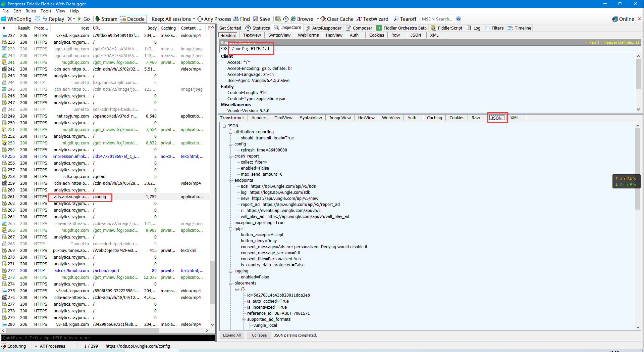Toggle Capturing in status bar
The height and width of the screenshot is (352, 644).
tap(13, 346)
